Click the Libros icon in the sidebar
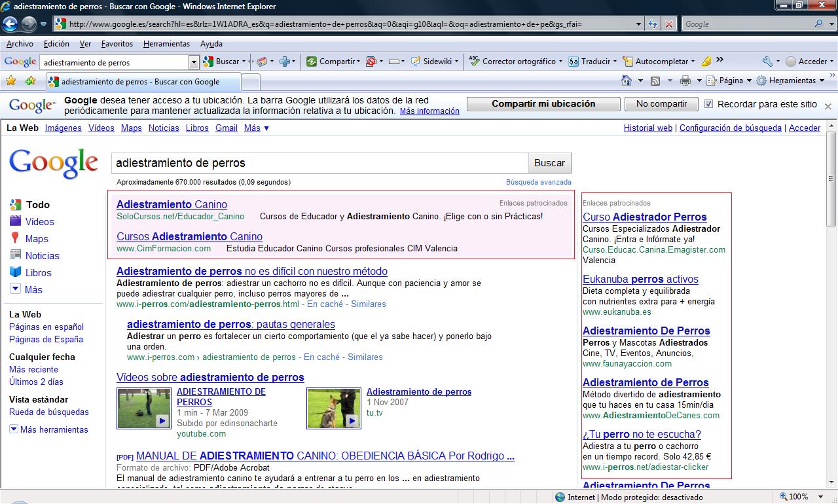Image resolution: width=838 pixels, height=504 pixels. [15, 272]
